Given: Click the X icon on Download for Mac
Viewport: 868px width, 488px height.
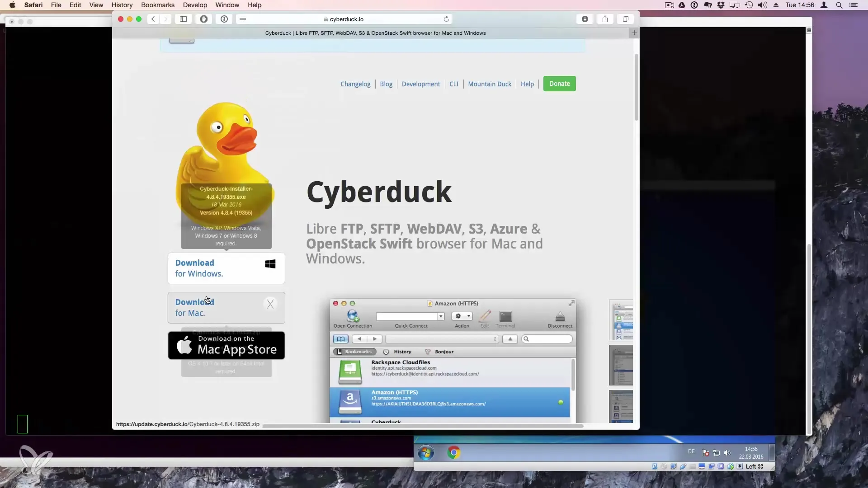Looking at the screenshot, I should pyautogui.click(x=270, y=304).
